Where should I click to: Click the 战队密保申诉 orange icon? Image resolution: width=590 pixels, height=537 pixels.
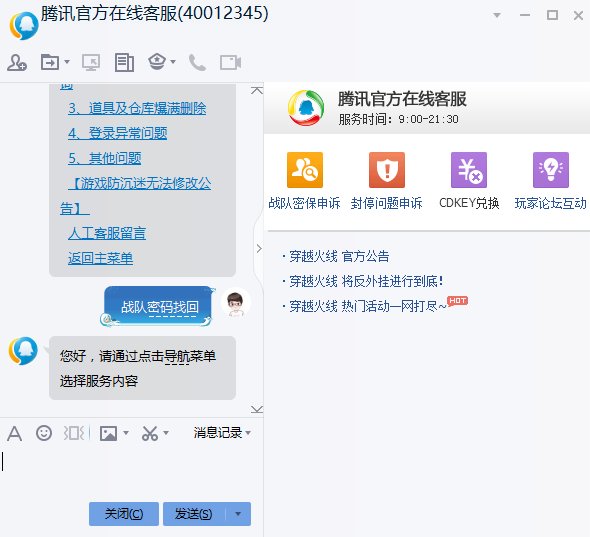pos(305,170)
